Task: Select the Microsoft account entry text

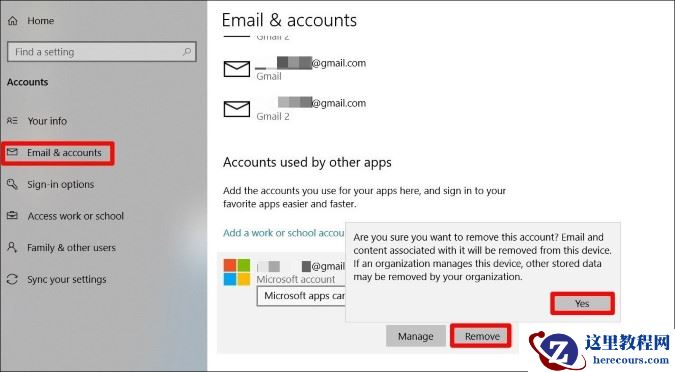Action: coord(296,279)
